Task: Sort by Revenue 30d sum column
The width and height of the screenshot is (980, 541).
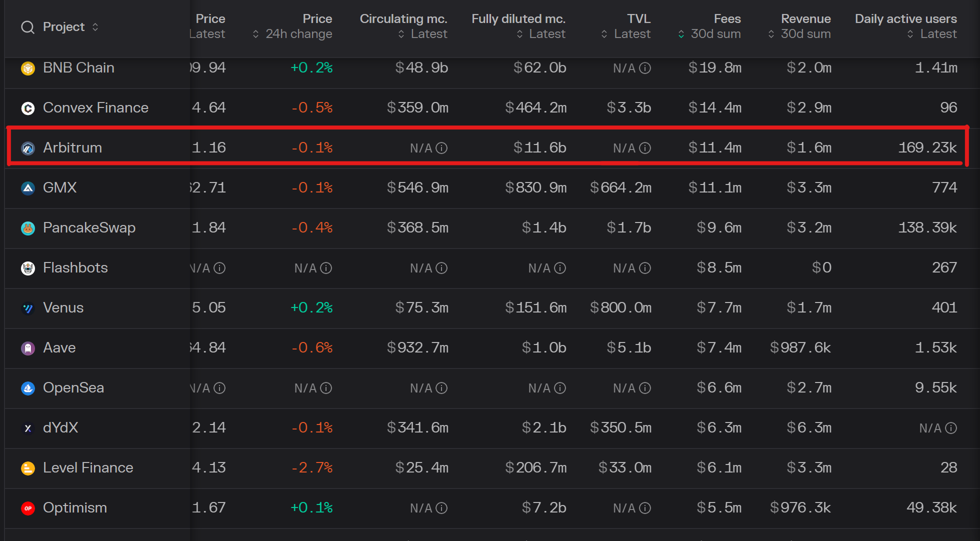Action: point(771,34)
